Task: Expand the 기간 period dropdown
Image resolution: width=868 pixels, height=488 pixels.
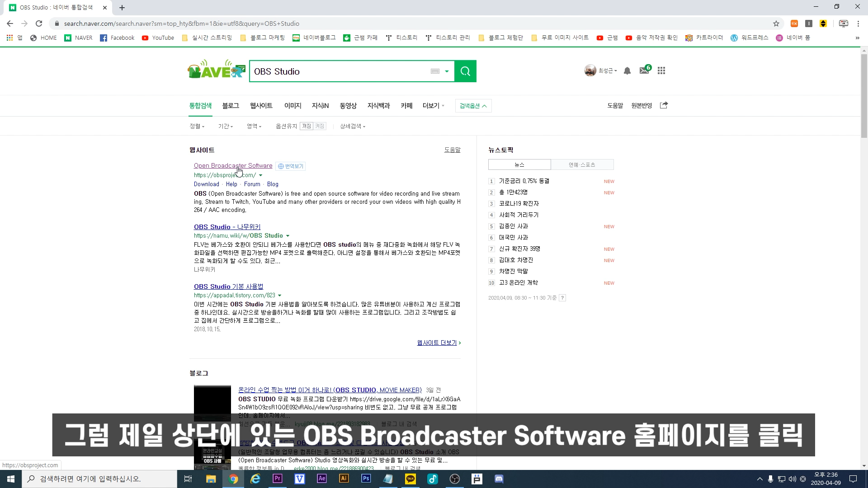Action: click(226, 127)
